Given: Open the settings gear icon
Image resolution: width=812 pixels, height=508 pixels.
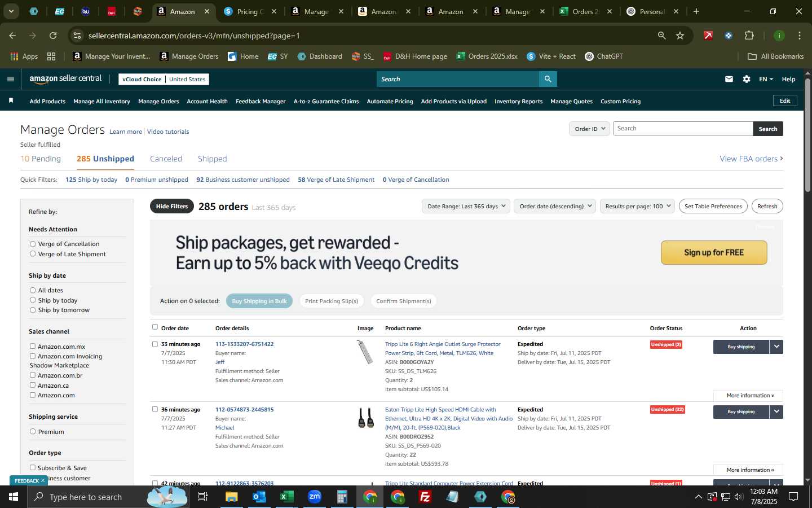Looking at the screenshot, I should coord(747,79).
